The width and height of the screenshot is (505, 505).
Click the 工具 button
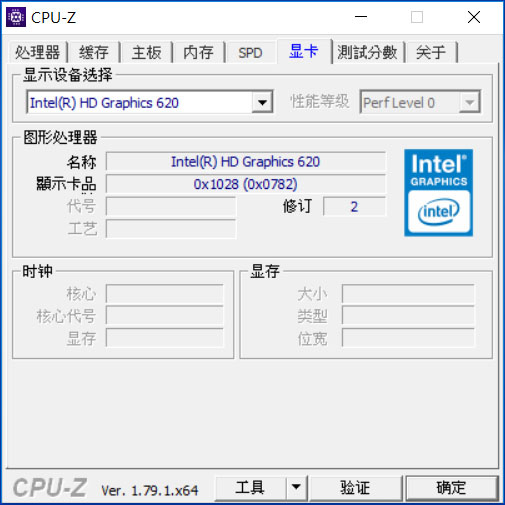point(250,488)
